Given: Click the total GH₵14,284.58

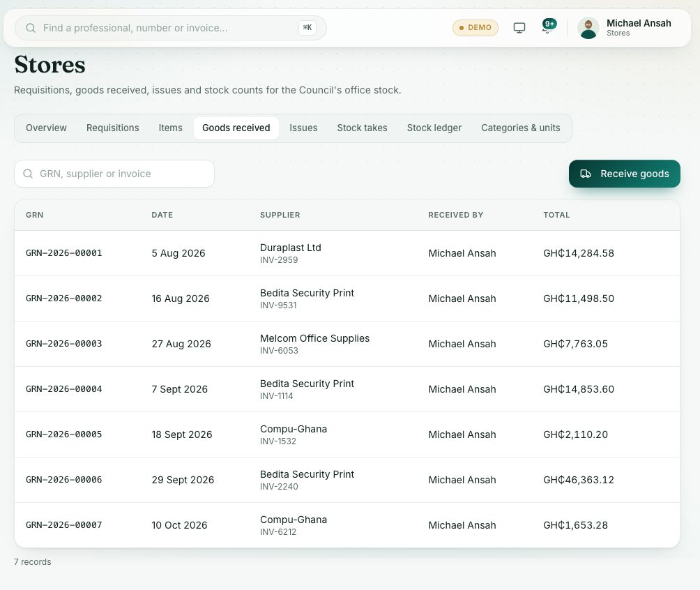Looking at the screenshot, I should click(579, 253).
